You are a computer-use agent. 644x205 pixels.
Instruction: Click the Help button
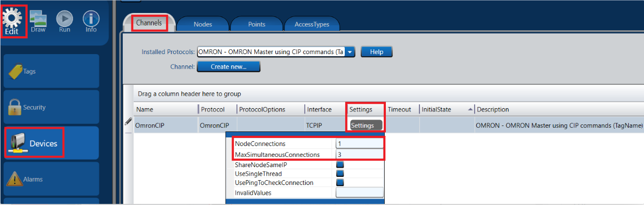click(377, 52)
